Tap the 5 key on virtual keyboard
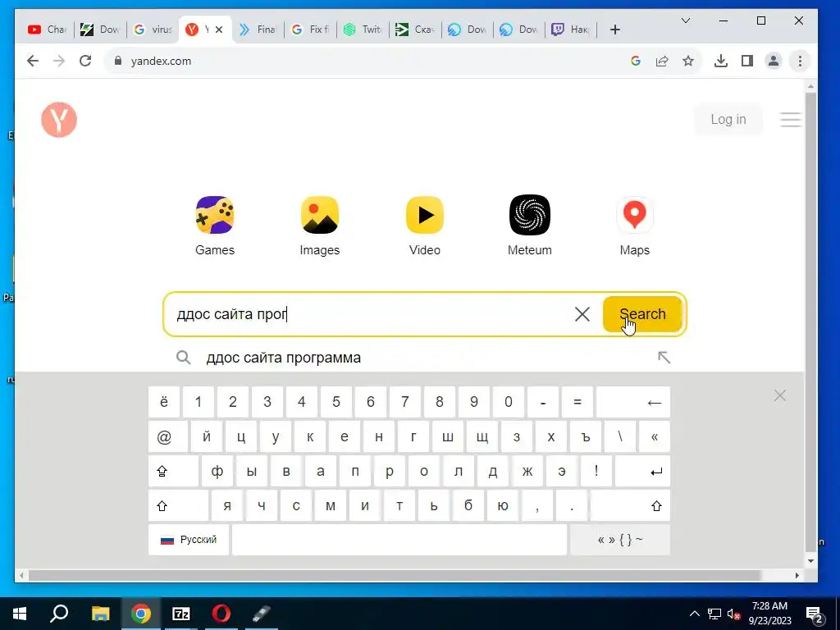840x630 pixels. (x=336, y=402)
